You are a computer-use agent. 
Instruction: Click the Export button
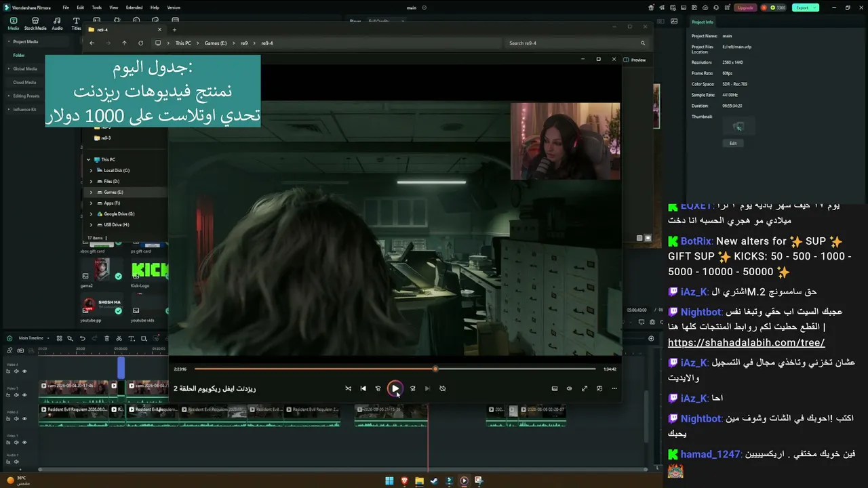tap(806, 7)
